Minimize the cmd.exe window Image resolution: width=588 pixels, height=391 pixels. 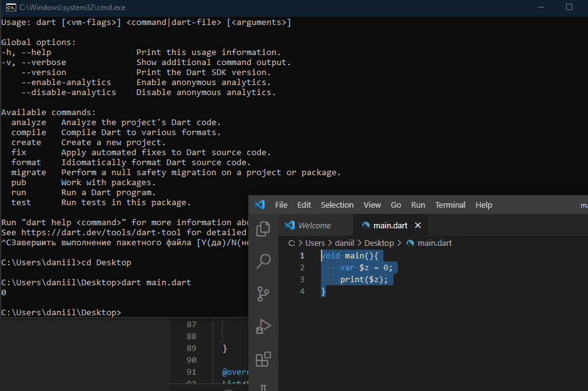tap(540, 7)
